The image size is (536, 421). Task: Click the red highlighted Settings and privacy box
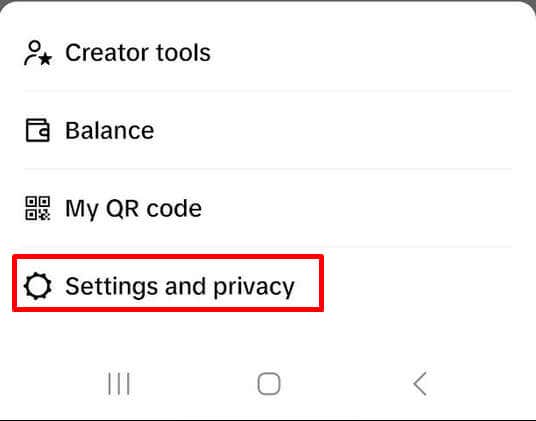(x=168, y=283)
